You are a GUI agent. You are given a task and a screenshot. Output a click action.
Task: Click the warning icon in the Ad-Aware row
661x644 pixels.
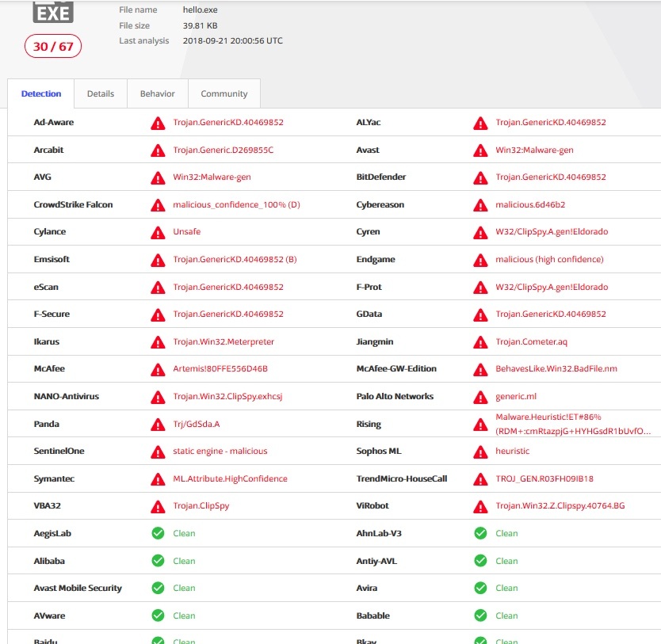(158, 123)
